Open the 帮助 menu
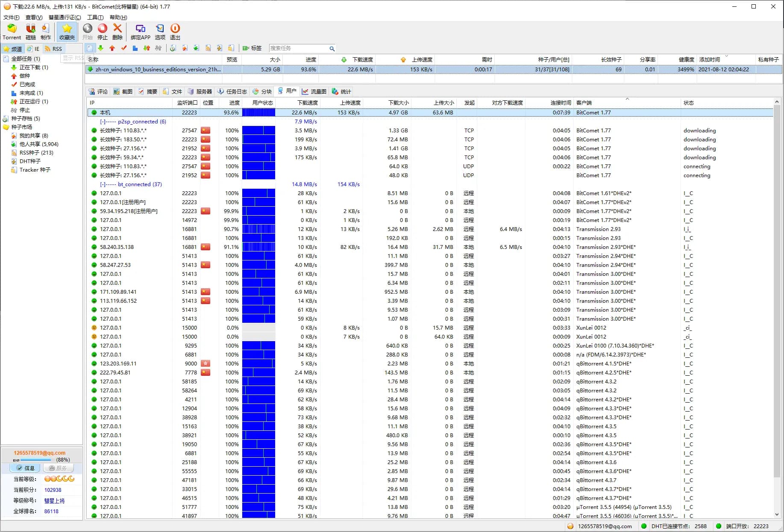This screenshot has height=532, width=784. click(x=118, y=18)
